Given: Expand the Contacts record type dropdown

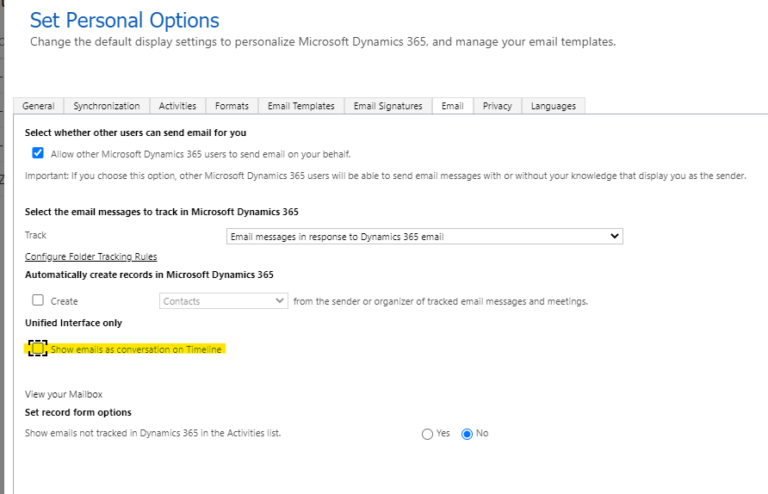Looking at the screenshot, I should click(223, 301).
